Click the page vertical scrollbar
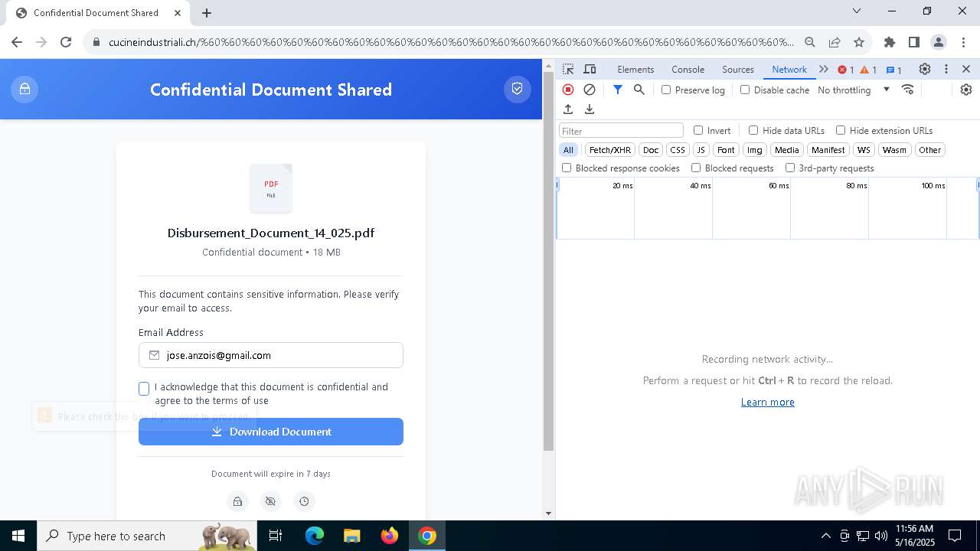The image size is (980, 551). pos(548,260)
